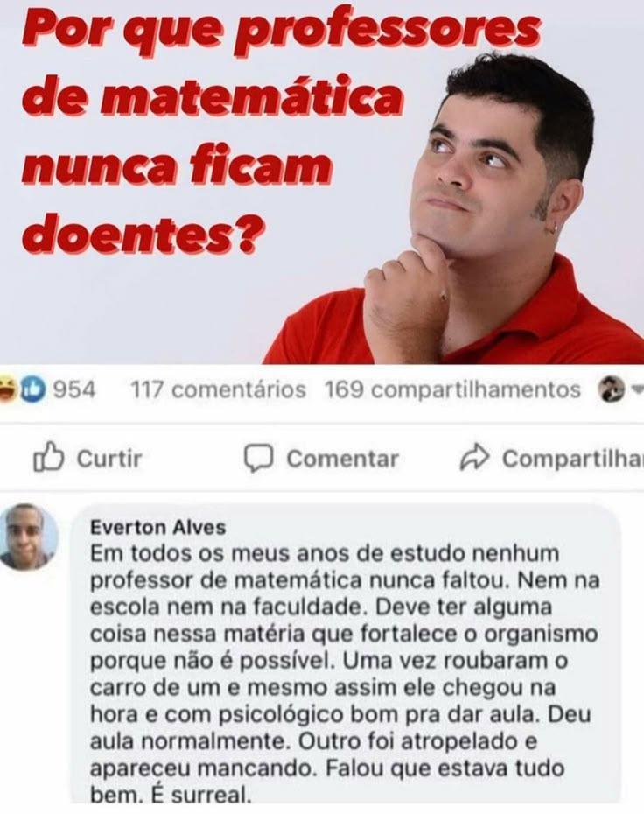
Task: Open the post image of thinking man
Action: click(x=322, y=182)
